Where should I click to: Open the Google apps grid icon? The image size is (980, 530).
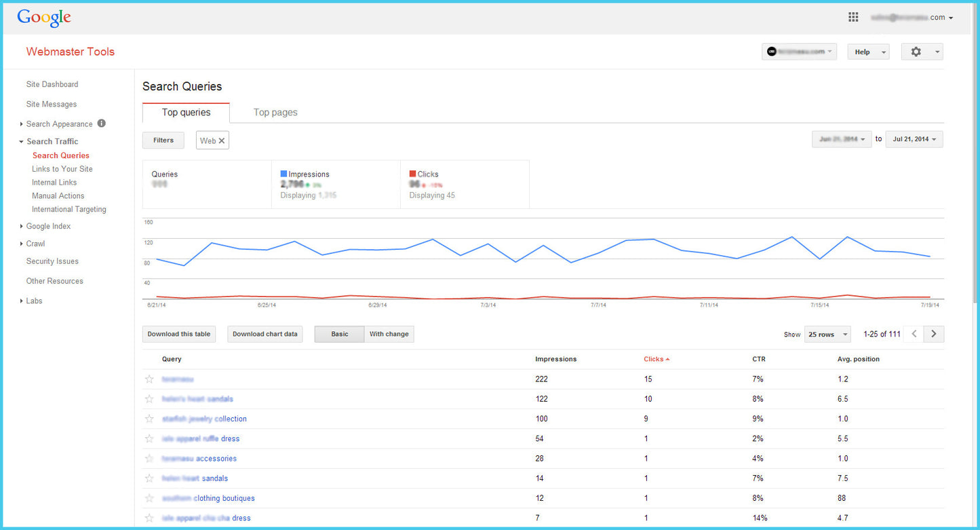(x=853, y=18)
